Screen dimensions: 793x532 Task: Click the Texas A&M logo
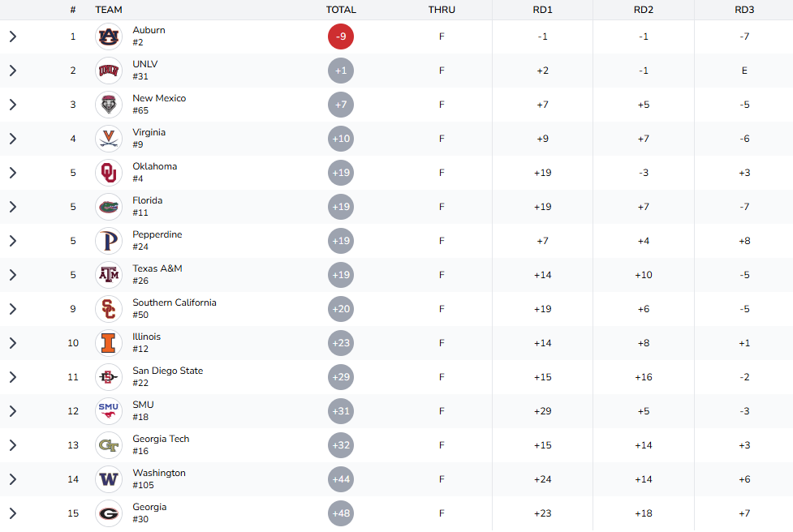pyautogui.click(x=109, y=275)
